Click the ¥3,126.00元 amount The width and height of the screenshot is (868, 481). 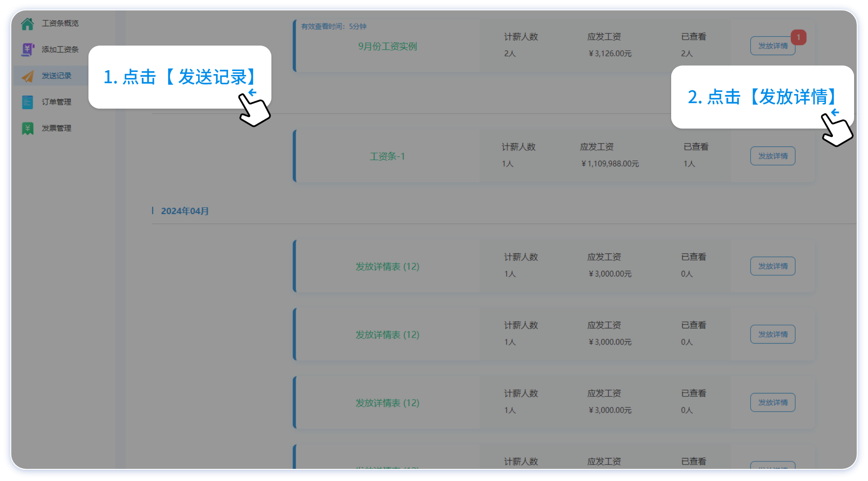[610, 54]
